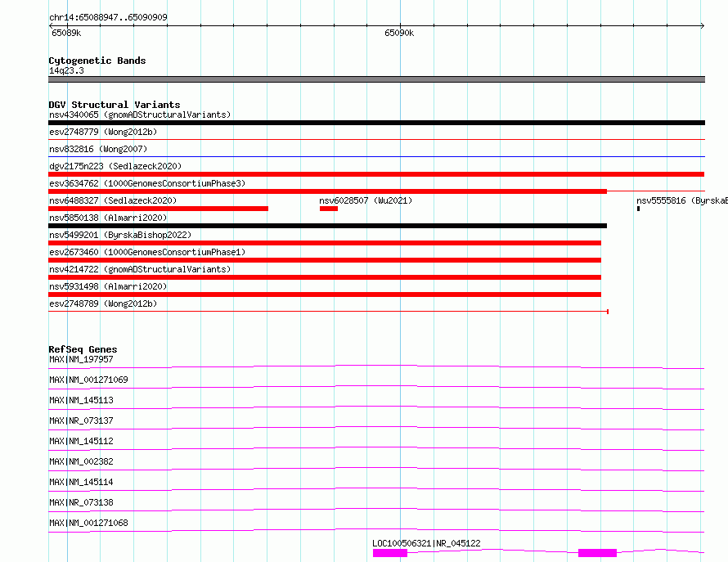The image size is (728, 562).
Task: Open variant nsv832816 (Wong2007) label
Action: tap(98, 149)
